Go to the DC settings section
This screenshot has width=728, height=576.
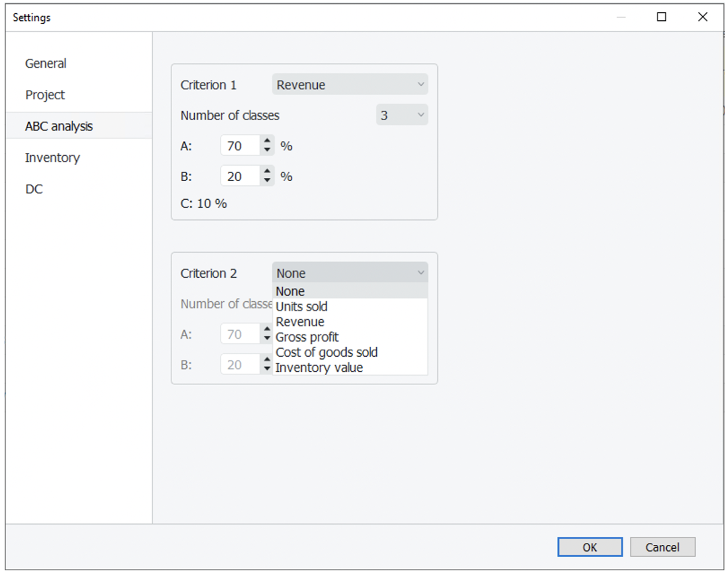coord(34,189)
